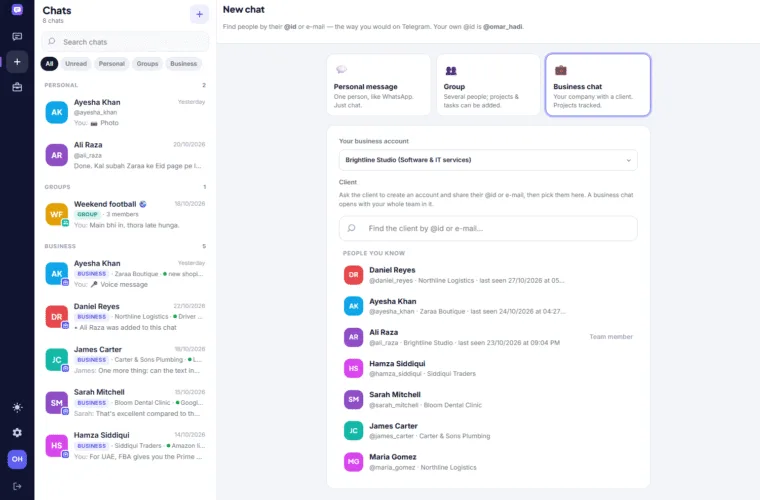Image resolution: width=760 pixels, height=500 pixels.
Task: Choose the Group chat type card
Action: coord(488,85)
